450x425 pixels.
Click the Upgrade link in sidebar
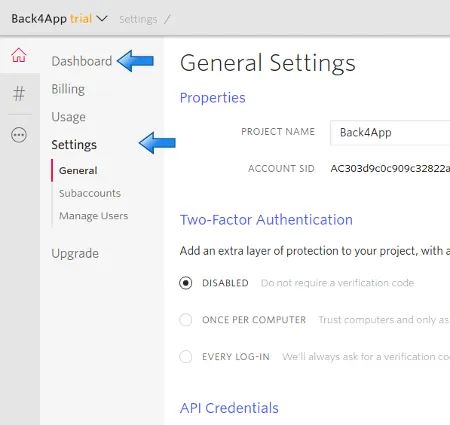75,254
